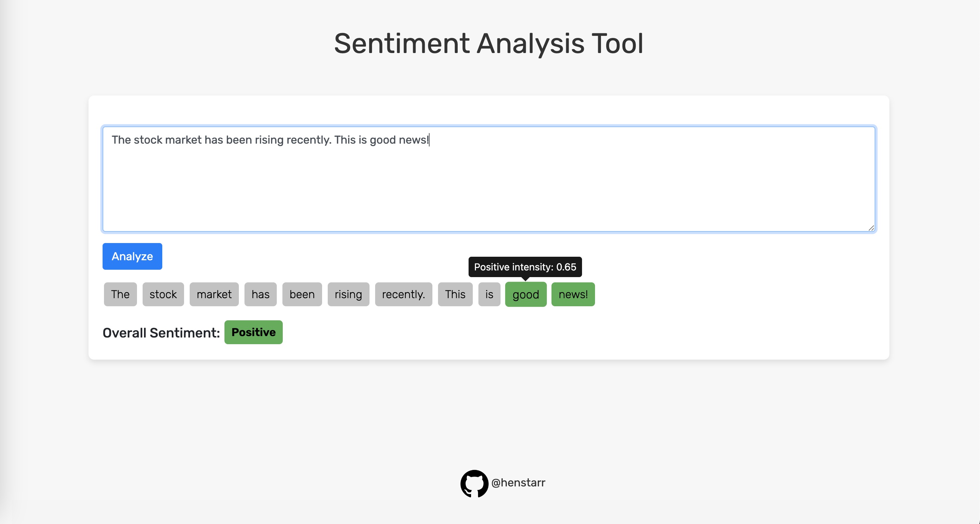Select the 'recently.' word chip
980x524 pixels.
point(404,294)
